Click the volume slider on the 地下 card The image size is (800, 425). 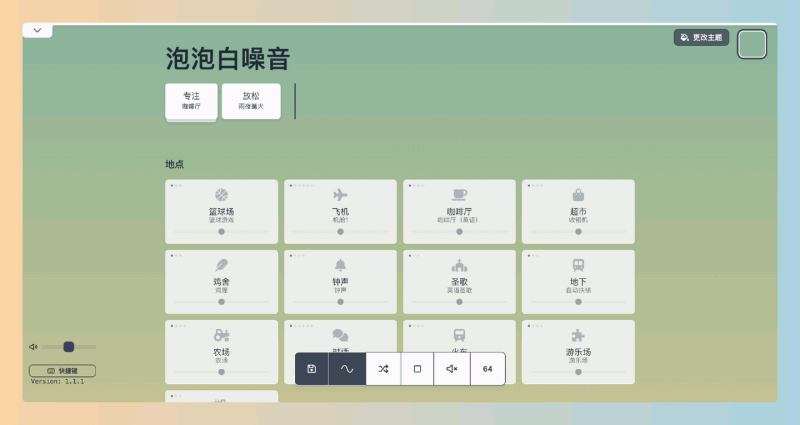point(578,302)
